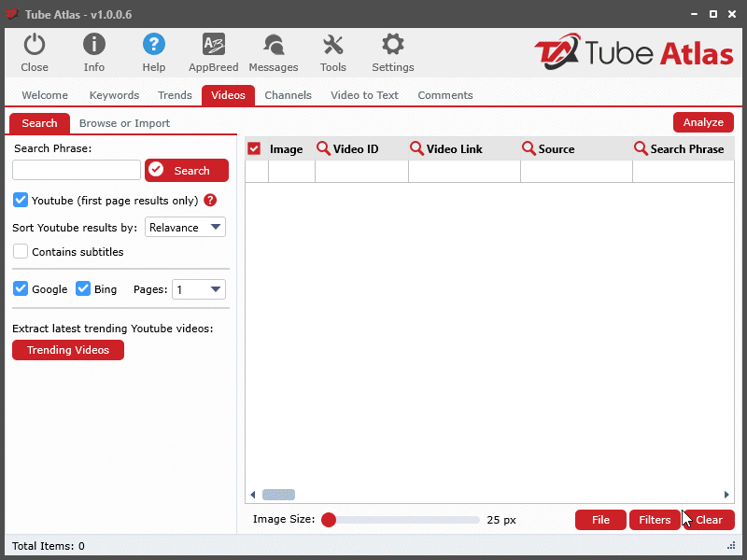
Task: Switch to the Welcome tab
Action: coord(45,95)
